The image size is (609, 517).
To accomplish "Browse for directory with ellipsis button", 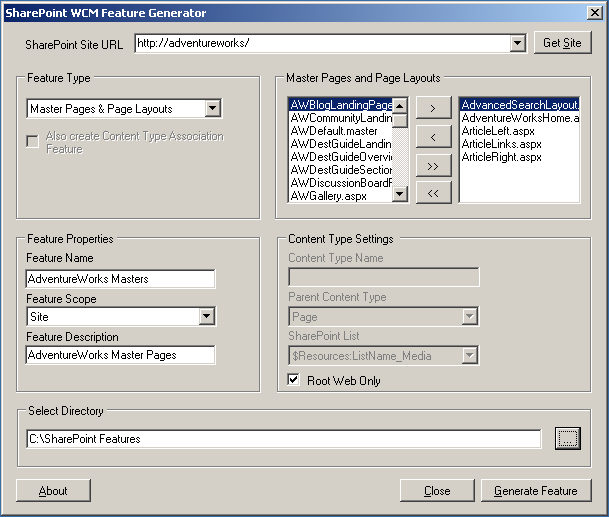I will [568, 439].
